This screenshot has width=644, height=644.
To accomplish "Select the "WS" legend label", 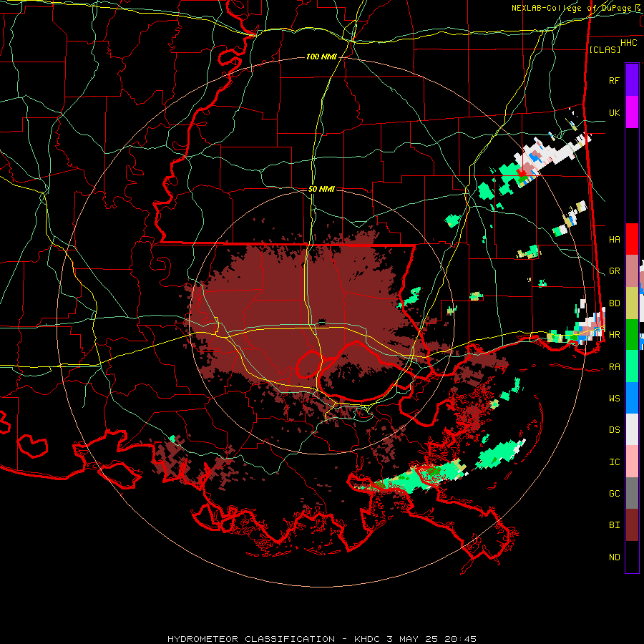I will click(x=614, y=399).
